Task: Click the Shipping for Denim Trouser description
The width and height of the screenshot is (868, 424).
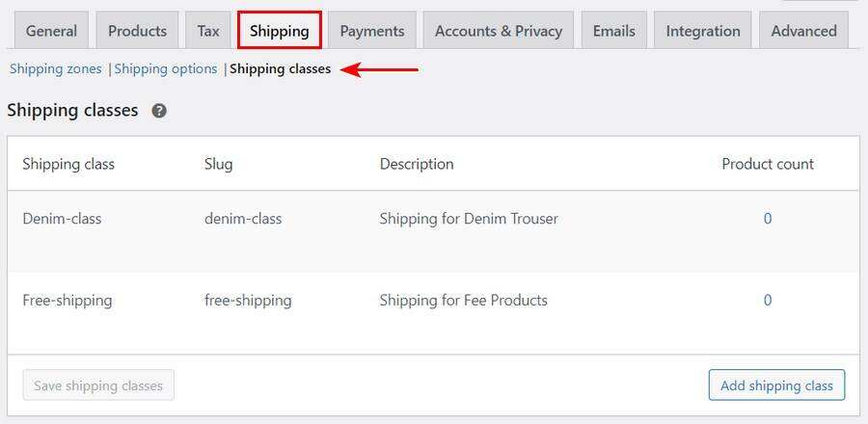Action: click(469, 219)
